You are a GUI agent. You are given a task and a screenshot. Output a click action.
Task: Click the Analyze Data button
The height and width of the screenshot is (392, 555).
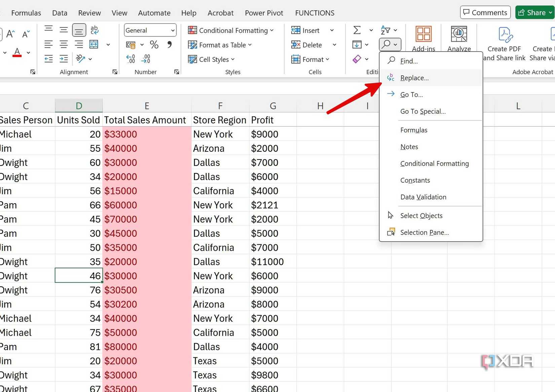[459, 37]
